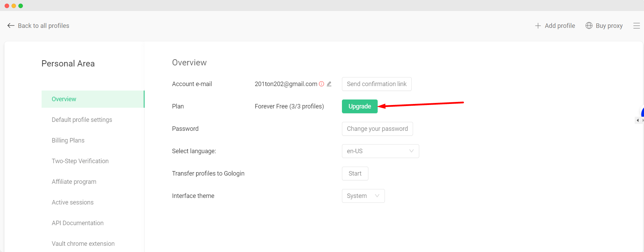Click the back arrow icon
This screenshot has width=644, height=252.
click(x=11, y=25)
